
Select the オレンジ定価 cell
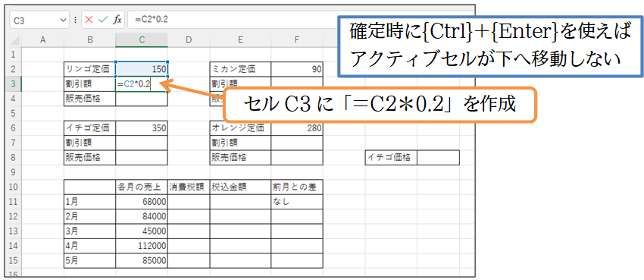coord(240,128)
